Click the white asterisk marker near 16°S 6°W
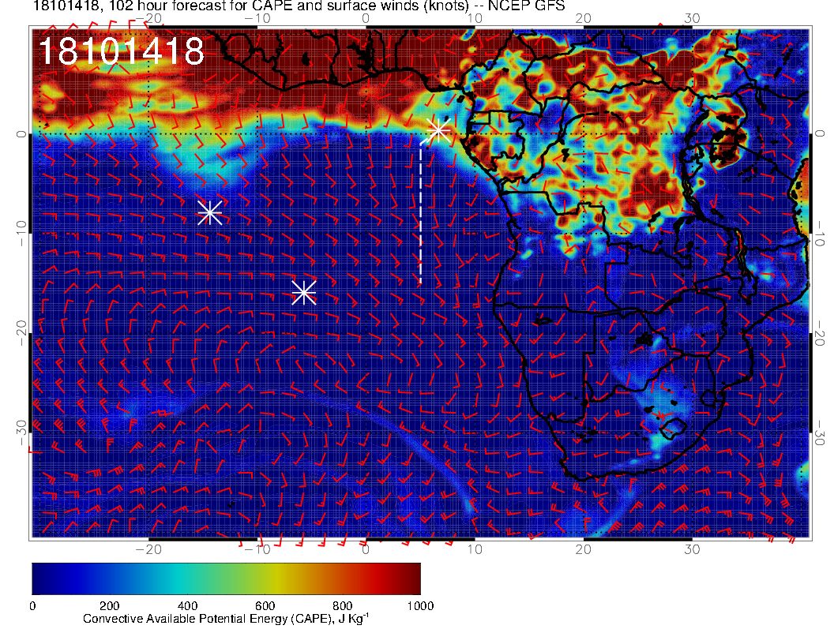834x644 pixels. [x=304, y=292]
